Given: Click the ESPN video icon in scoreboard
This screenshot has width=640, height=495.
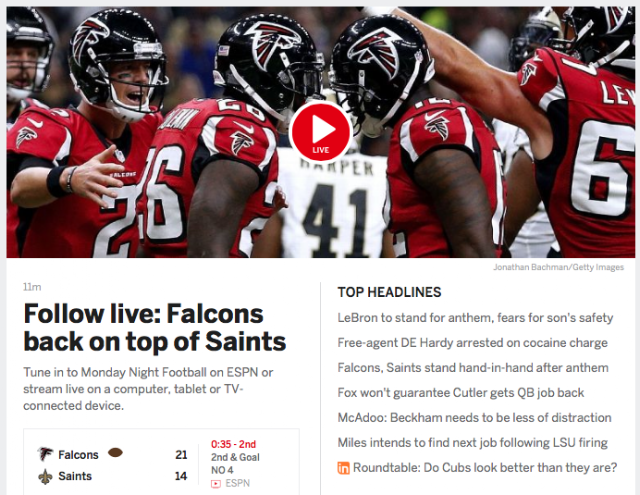Looking at the screenshot, I should 216,484.
